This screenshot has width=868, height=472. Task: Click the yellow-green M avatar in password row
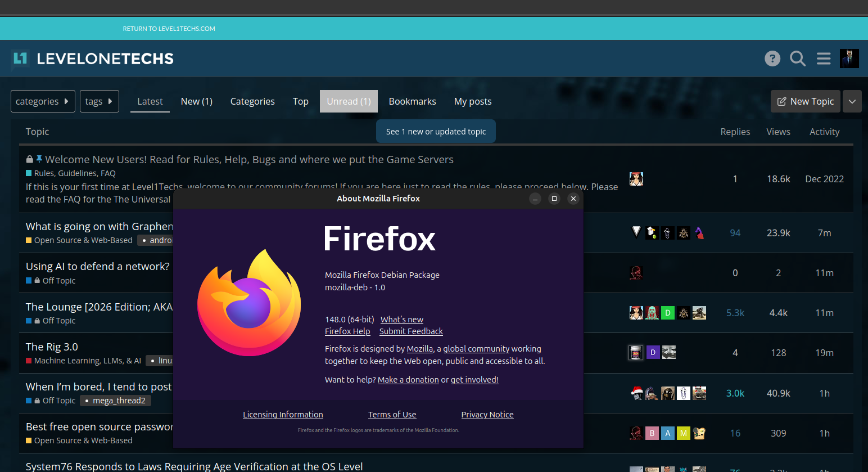click(x=683, y=433)
